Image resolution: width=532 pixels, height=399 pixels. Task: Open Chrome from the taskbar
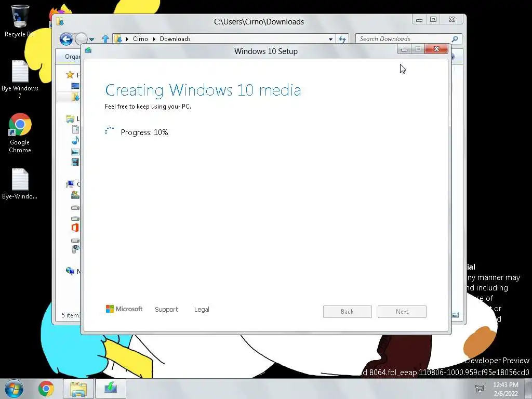46,389
